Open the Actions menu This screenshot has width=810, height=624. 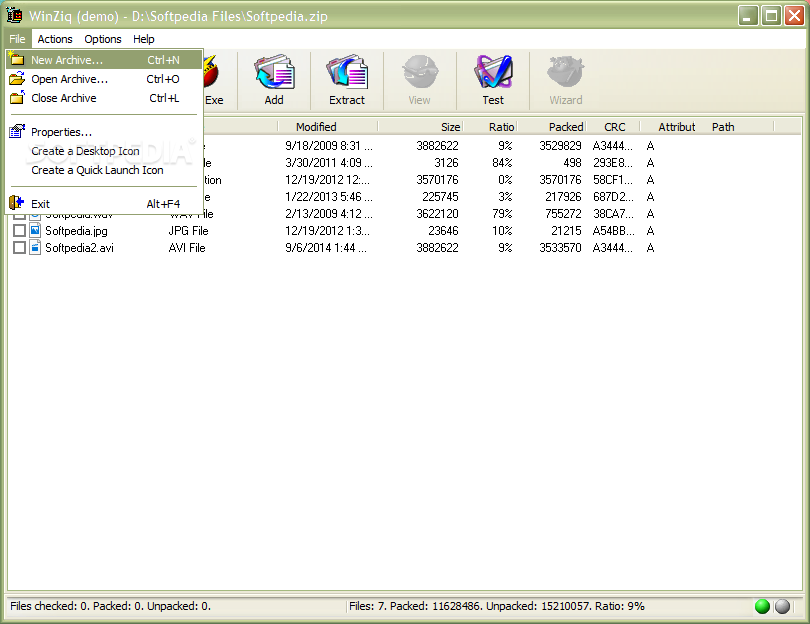tap(55, 39)
